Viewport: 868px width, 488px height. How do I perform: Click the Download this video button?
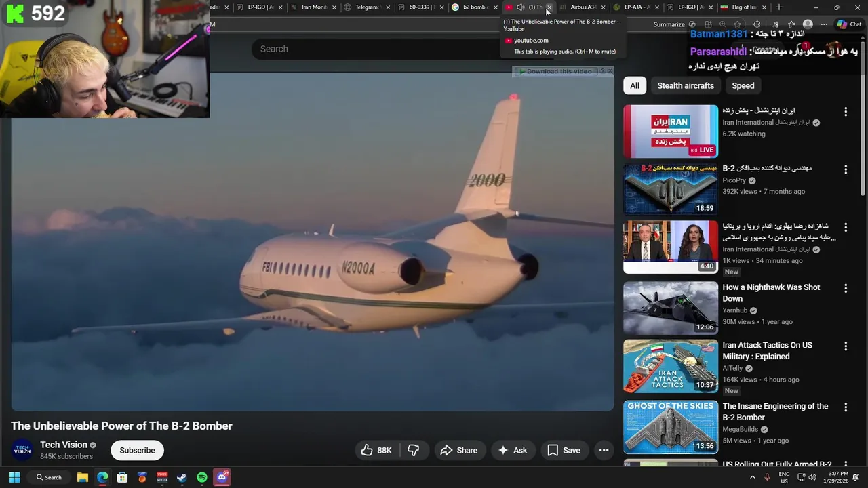click(555, 71)
